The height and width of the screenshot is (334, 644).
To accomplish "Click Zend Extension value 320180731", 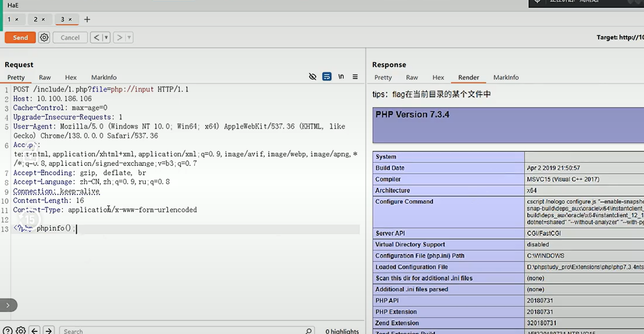I will [x=542, y=323].
